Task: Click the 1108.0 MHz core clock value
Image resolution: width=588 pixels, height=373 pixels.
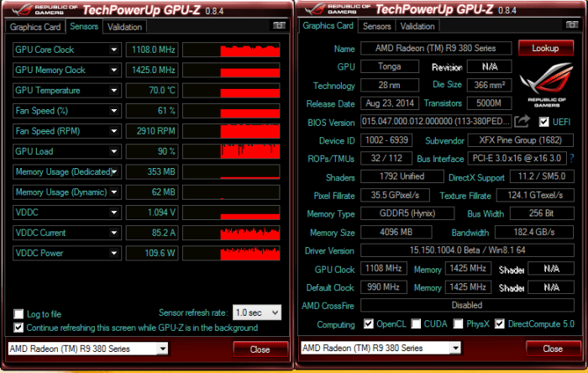Action: click(x=152, y=50)
